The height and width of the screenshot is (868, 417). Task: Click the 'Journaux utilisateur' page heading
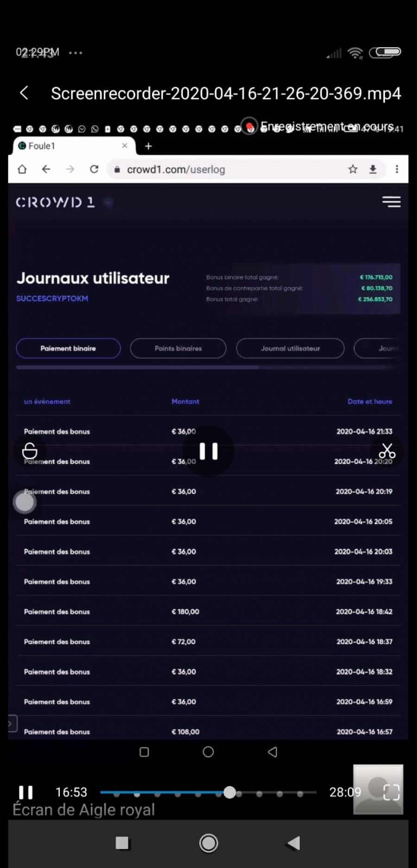pyautogui.click(x=93, y=278)
